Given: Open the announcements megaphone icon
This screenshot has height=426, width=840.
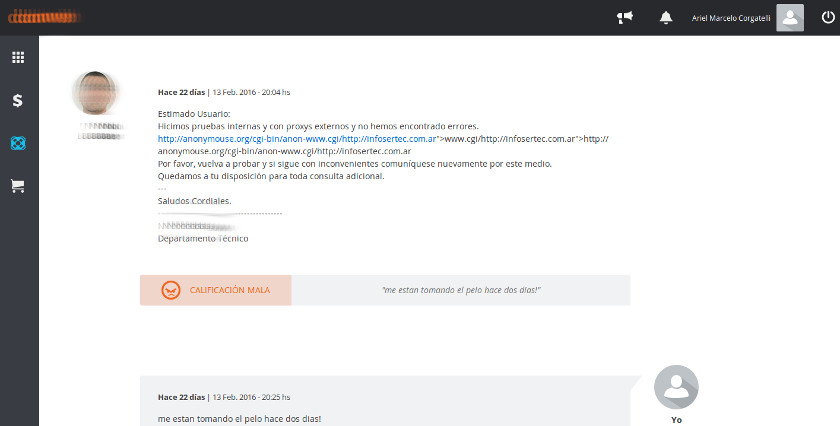Looking at the screenshot, I should tap(625, 17).
